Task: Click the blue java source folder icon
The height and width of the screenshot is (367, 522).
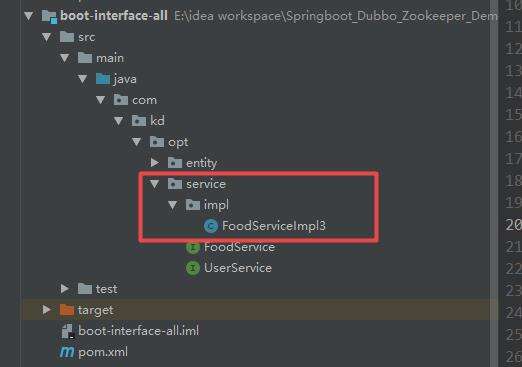Action: (103, 79)
